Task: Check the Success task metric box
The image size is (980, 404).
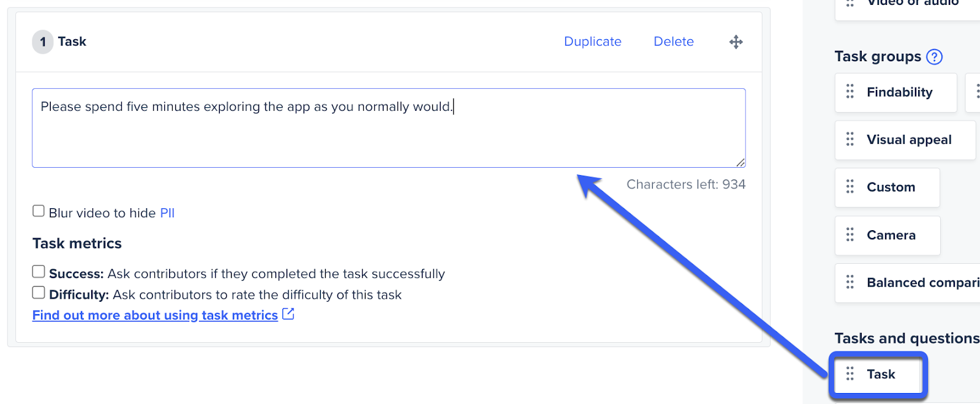Action: click(39, 271)
